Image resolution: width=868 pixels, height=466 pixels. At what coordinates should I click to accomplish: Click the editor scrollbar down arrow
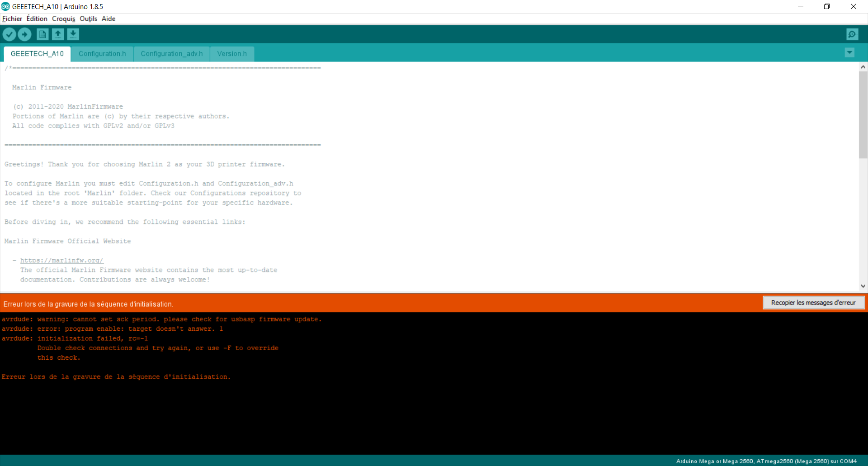[863, 286]
